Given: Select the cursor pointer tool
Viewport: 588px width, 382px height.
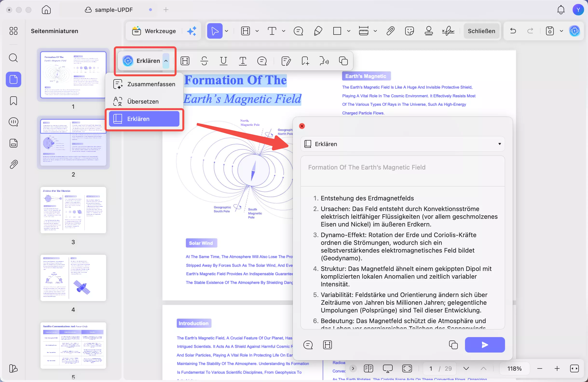Looking at the screenshot, I should 215,31.
